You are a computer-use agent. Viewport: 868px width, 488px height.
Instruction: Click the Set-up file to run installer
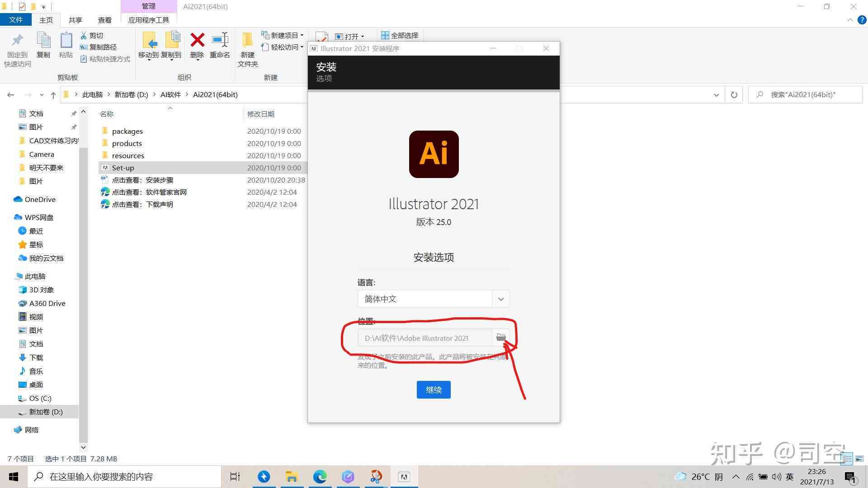click(x=122, y=168)
